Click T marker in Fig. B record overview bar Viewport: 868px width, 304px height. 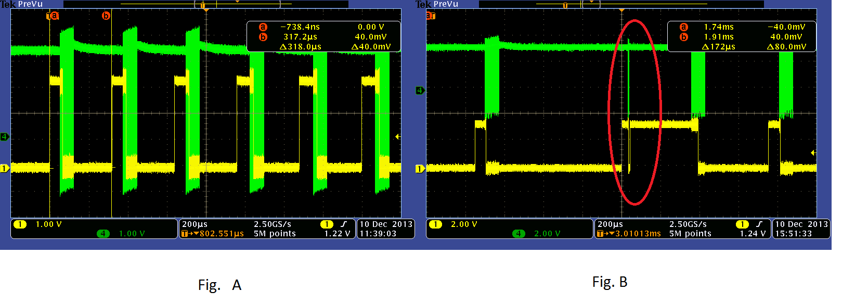pos(565,5)
